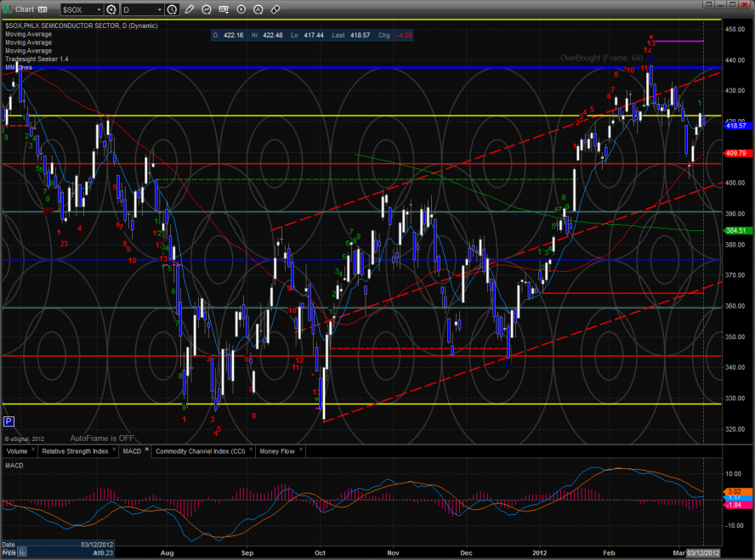Click the green 384.51 price axis label
Screen dimensions: 755x560
736,230
